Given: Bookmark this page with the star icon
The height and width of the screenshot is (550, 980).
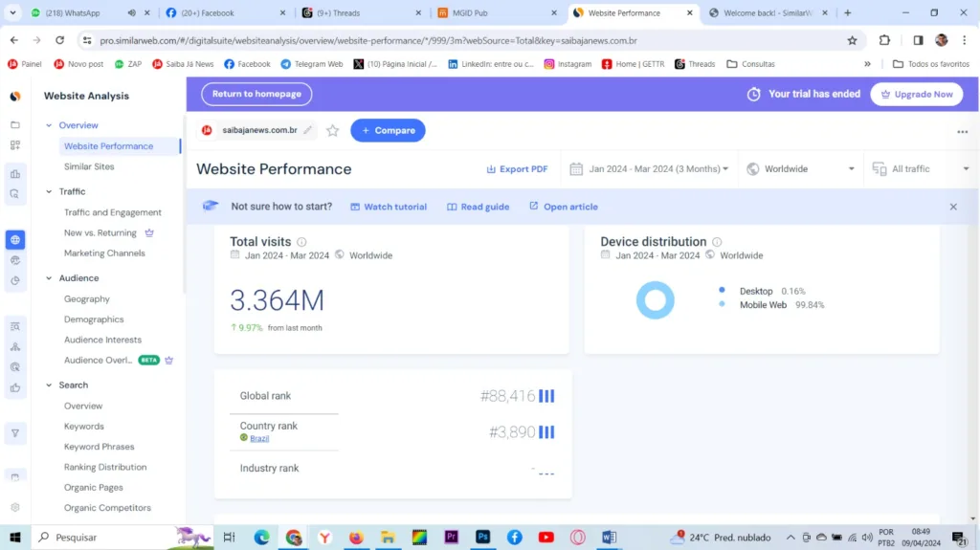Looking at the screenshot, I should (852, 40).
